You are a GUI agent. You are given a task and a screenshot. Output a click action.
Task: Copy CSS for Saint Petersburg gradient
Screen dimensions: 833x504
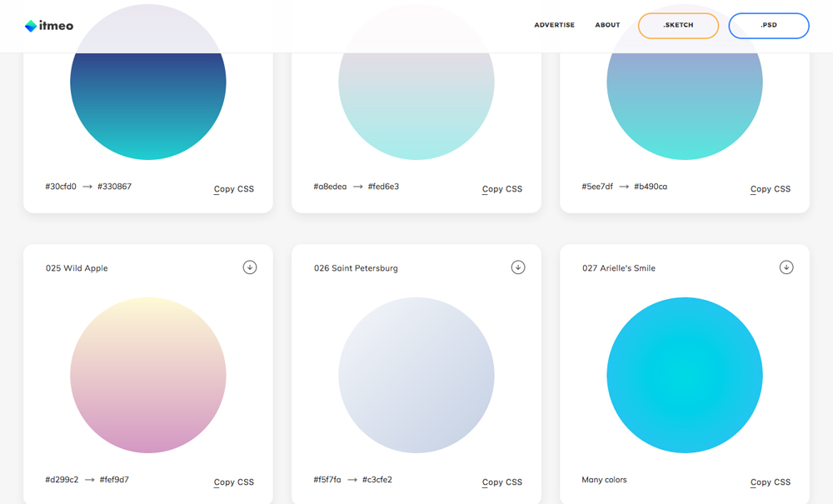pyautogui.click(x=502, y=482)
